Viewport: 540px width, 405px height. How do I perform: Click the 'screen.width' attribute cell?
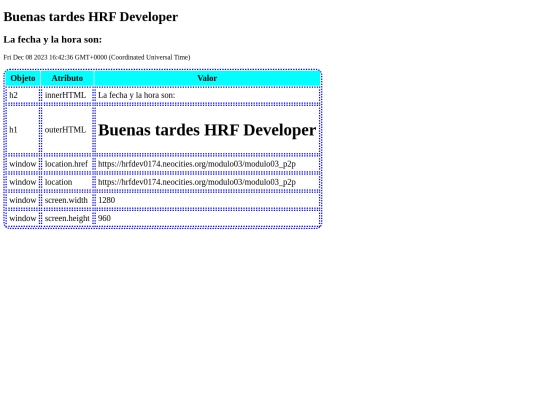66,200
